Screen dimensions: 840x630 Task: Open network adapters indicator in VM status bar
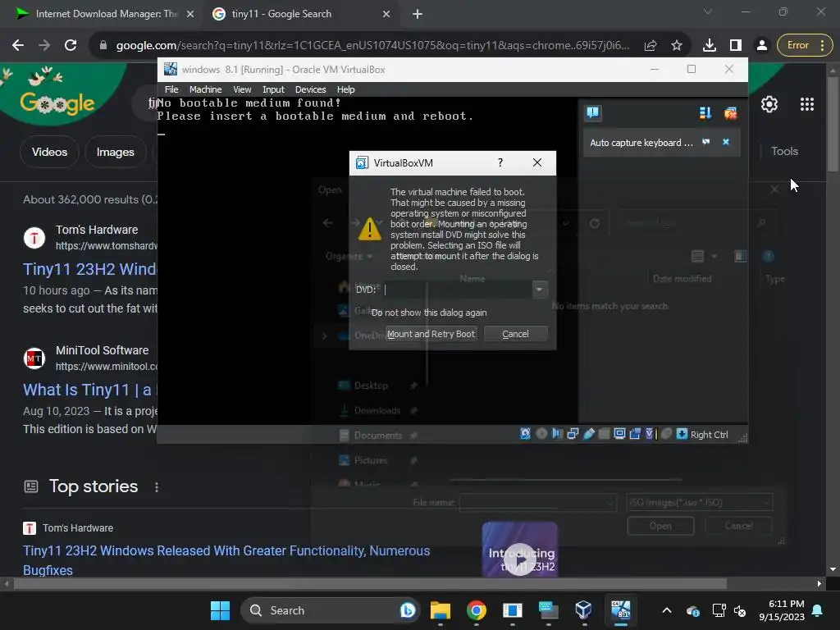click(x=573, y=434)
